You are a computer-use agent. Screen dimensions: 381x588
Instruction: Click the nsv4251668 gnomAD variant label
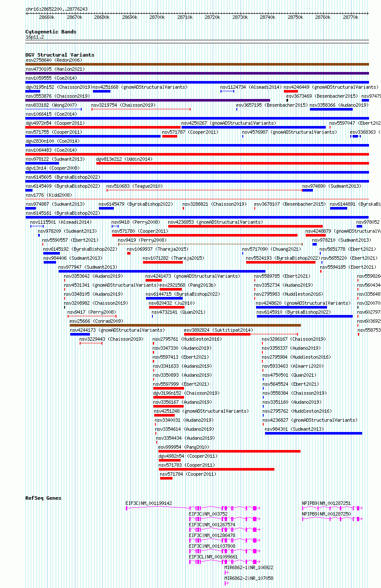point(140,87)
